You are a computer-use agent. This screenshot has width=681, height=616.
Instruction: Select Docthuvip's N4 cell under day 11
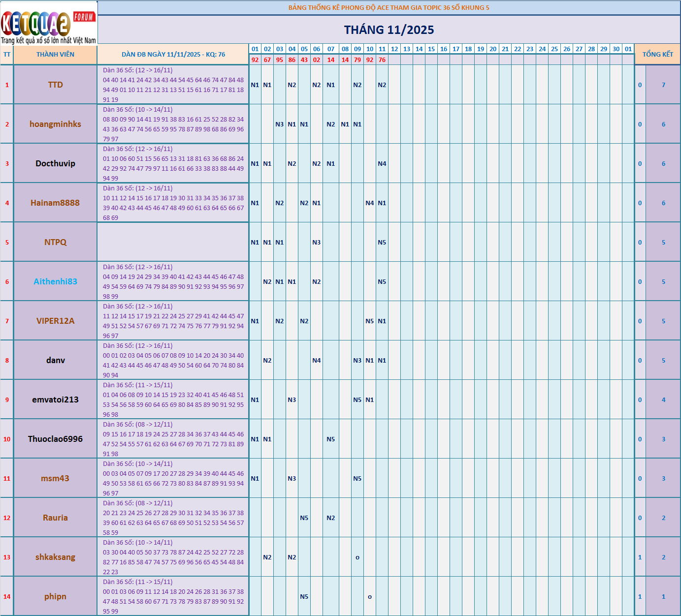pyautogui.click(x=382, y=163)
